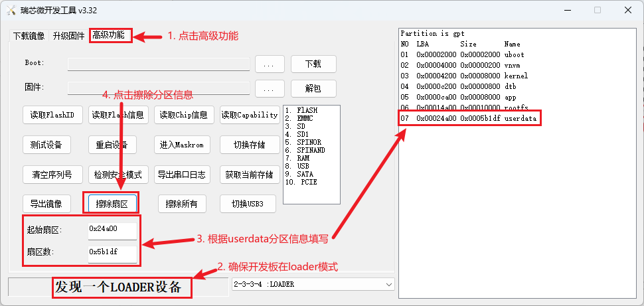Click the kernel partition row
This screenshot has width=644, height=306.
[x=464, y=76]
